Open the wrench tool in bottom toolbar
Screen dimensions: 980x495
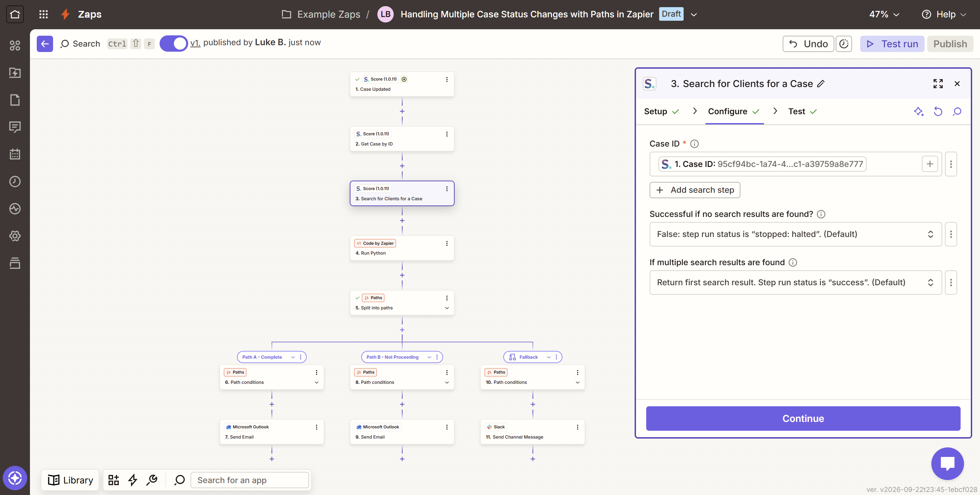pos(152,480)
